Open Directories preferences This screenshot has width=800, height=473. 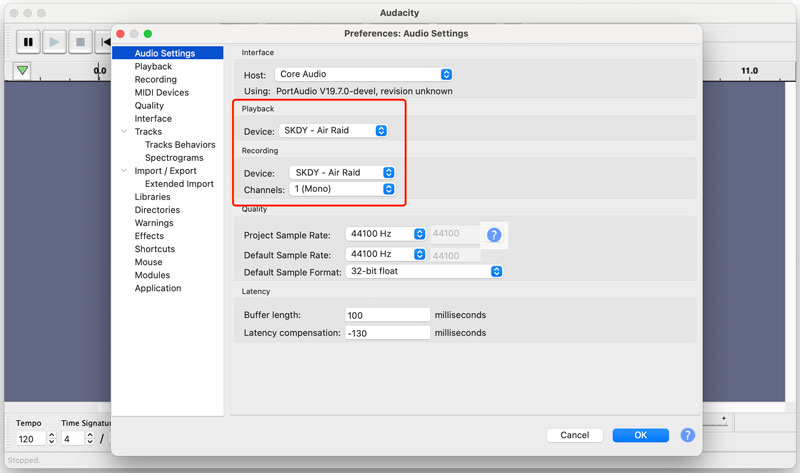tap(157, 210)
